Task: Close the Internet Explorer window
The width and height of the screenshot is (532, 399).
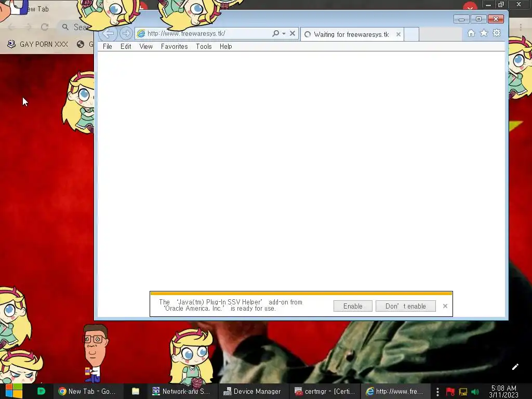Action: coord(496,19)
